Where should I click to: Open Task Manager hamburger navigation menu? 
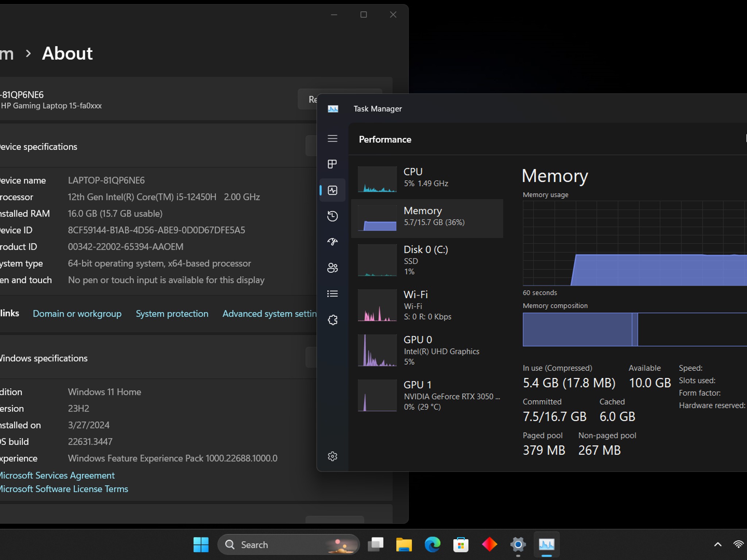point(332,139)
